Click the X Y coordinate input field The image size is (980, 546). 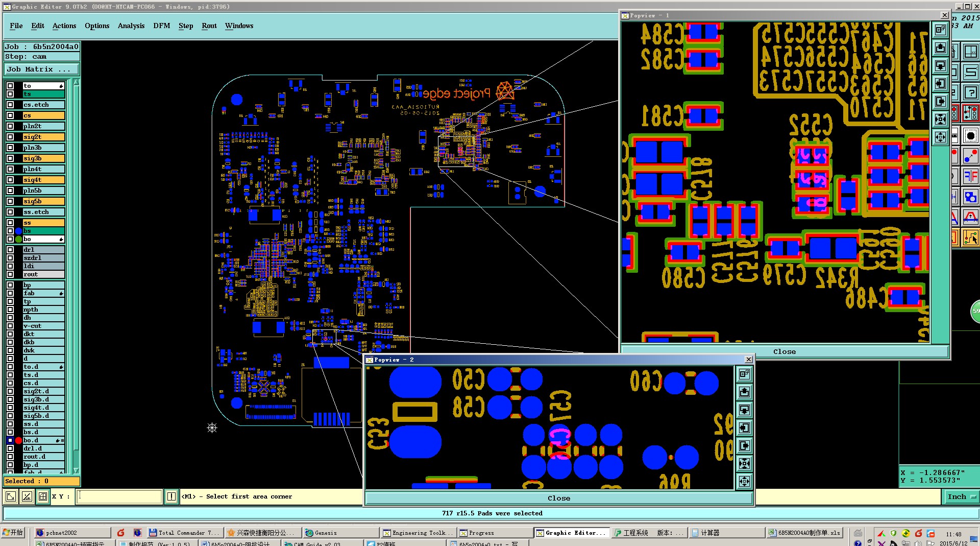pyautogui.click(x=119, y=496)
